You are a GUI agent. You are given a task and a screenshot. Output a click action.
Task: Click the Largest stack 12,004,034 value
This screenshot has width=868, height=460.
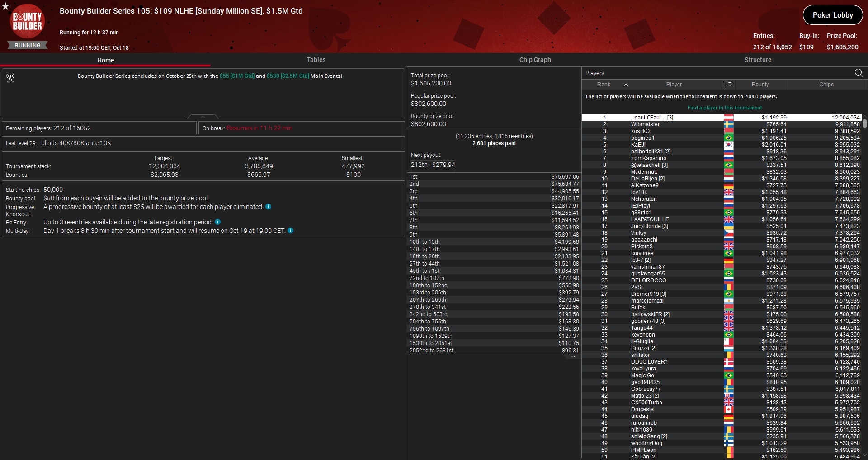click(x=165, y=166)
